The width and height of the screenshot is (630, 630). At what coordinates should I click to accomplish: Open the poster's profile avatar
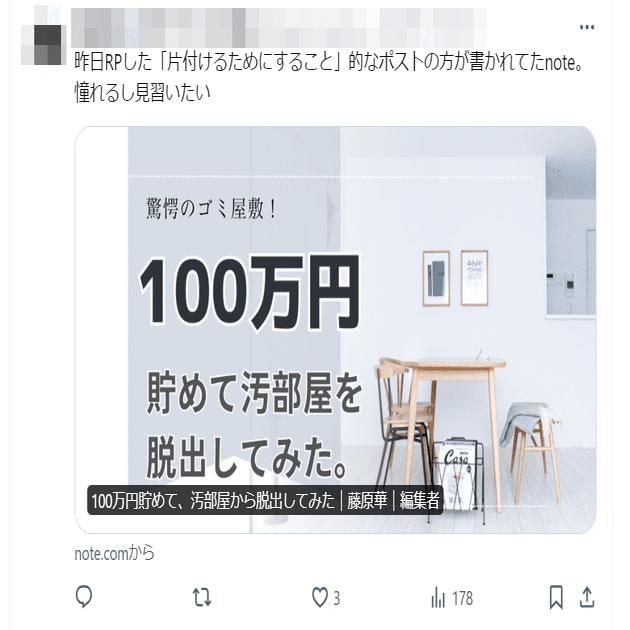point(44,42)
